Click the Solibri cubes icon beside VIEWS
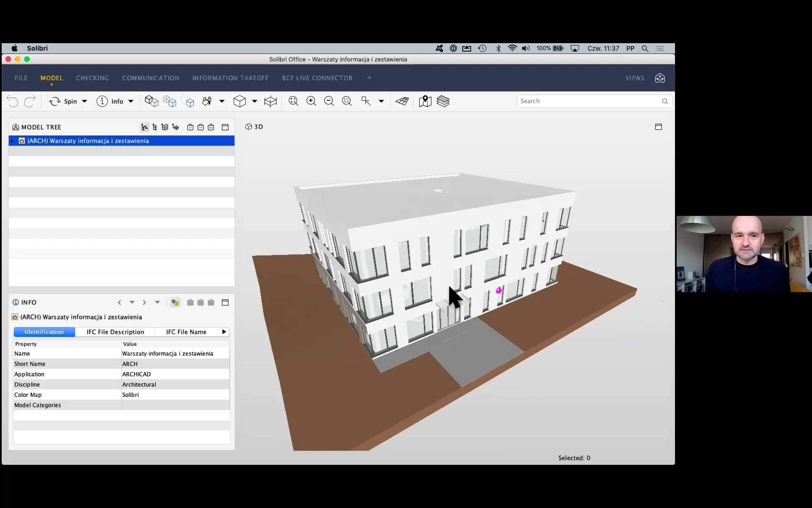 tap(660, 78)
